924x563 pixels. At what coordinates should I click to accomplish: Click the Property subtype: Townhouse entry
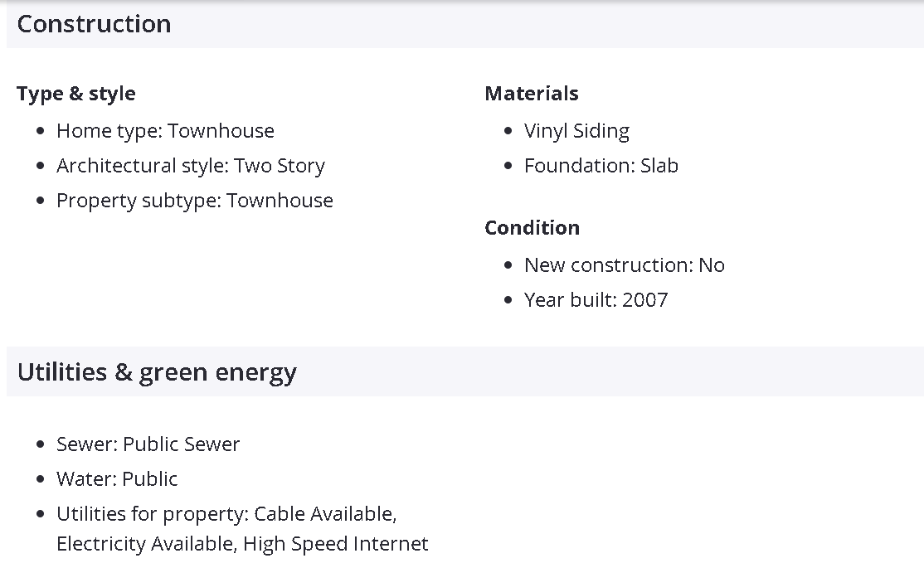[195, 201]
